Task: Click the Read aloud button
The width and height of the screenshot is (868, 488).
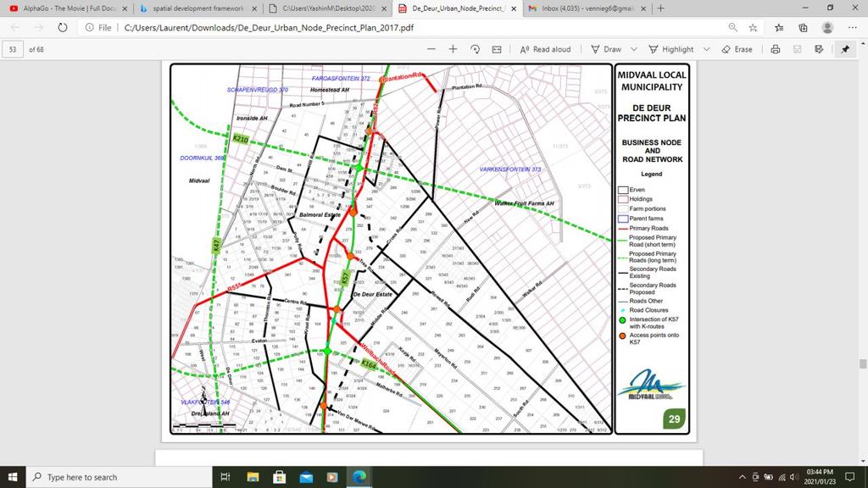Action: pos(545,49)
